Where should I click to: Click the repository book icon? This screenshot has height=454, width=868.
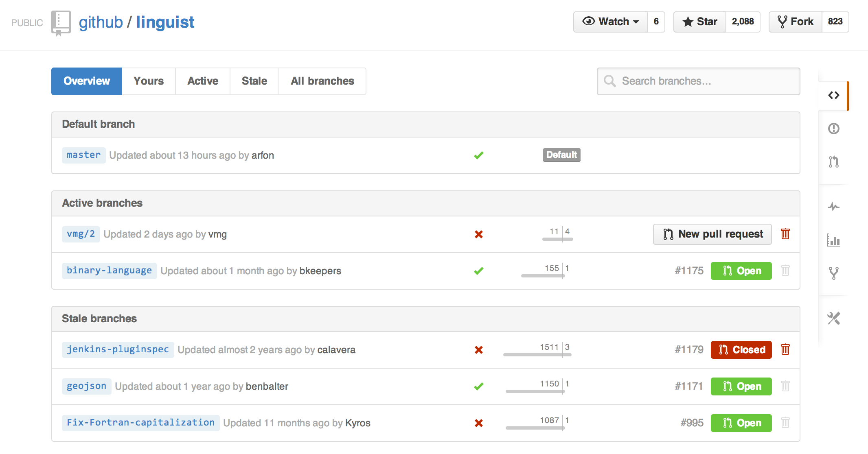click(x=61, y=23)
